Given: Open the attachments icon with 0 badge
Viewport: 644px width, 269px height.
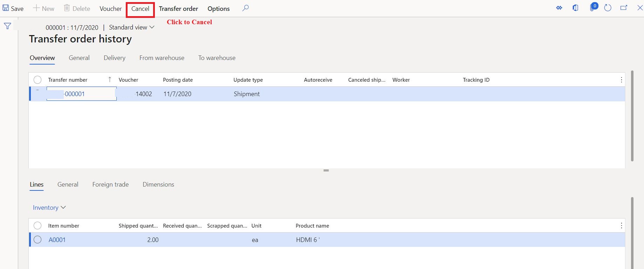Looking at the screenshot, I should click(x=594, y=7).
